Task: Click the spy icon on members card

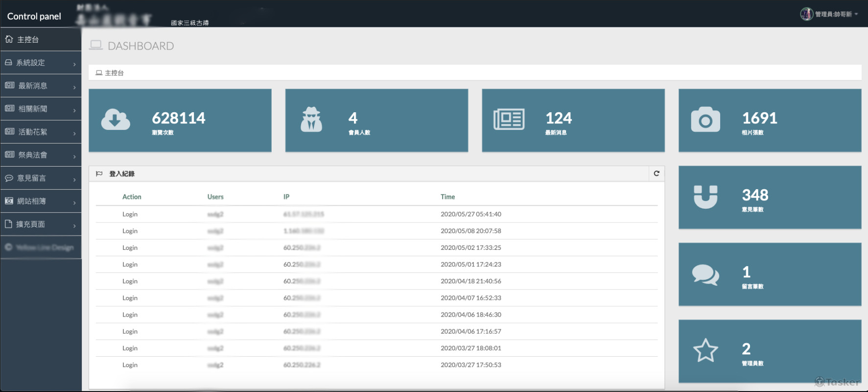Action: (311, 120)
